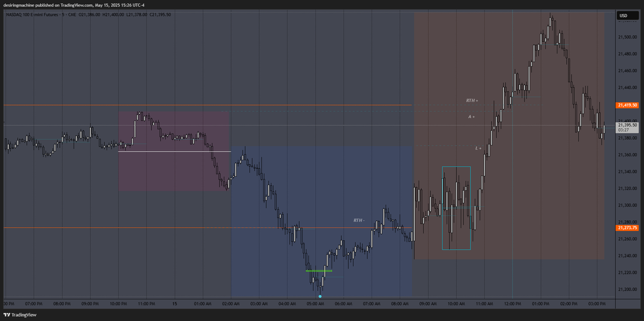This screenshot has width=644, height=321.
Task: Click the close value C21,395.50 in legend
Action: pyautogui.click(x=160, y=14)
